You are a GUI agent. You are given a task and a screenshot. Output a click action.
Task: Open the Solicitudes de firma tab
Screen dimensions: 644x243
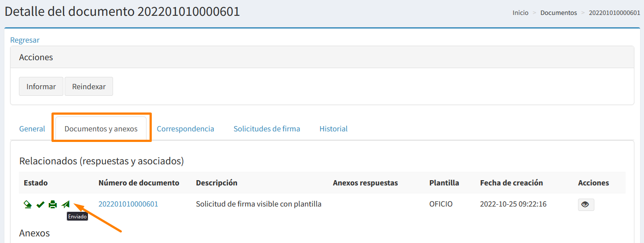click(267, 129)
